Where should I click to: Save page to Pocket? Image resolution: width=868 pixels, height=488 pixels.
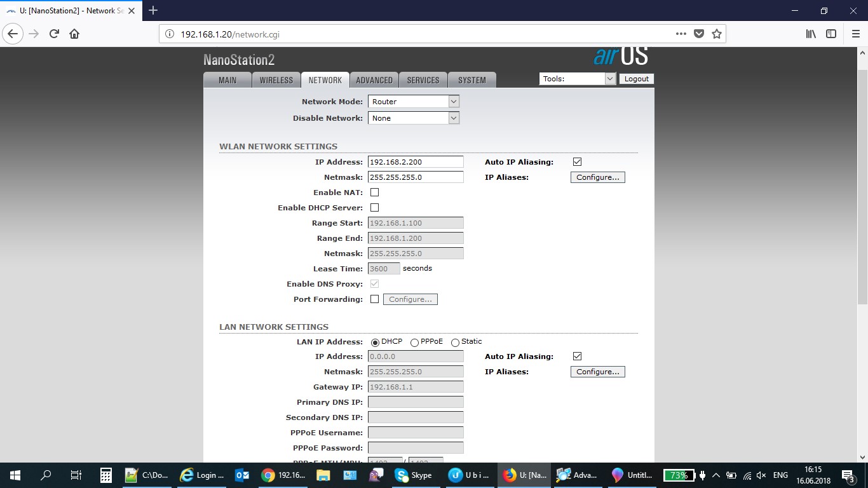tap(699, 34)
